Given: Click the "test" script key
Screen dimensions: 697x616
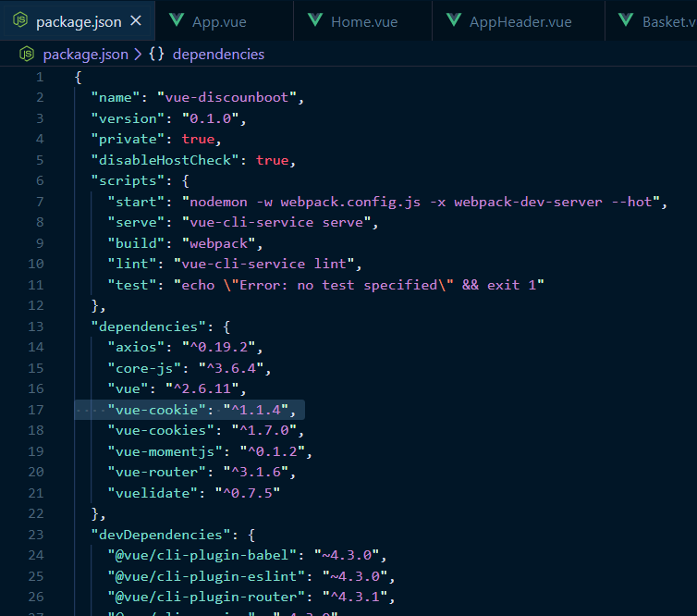Looking at the screenshot, I should coord(132,285).
